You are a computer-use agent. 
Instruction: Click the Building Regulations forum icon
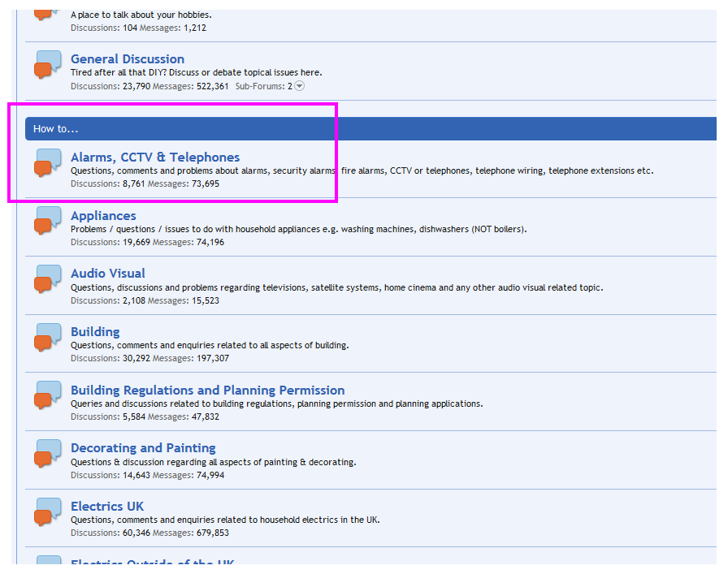(x=47, y=396)
